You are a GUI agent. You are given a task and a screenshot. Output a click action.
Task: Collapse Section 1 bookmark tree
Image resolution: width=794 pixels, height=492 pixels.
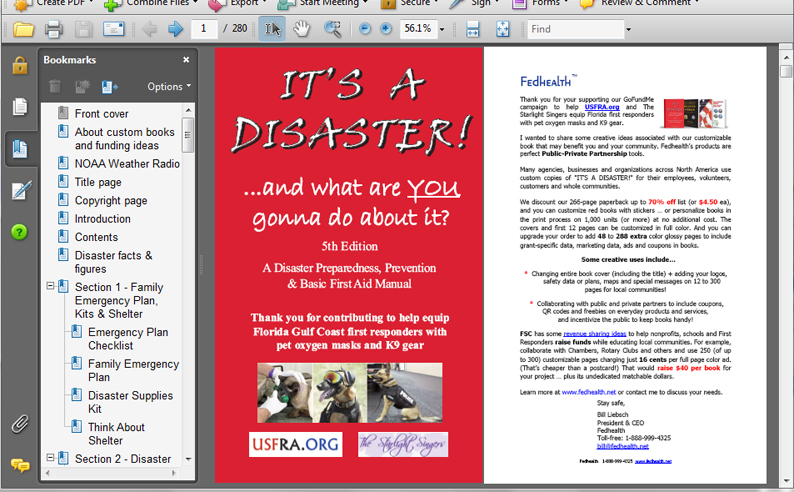point(51,286)
